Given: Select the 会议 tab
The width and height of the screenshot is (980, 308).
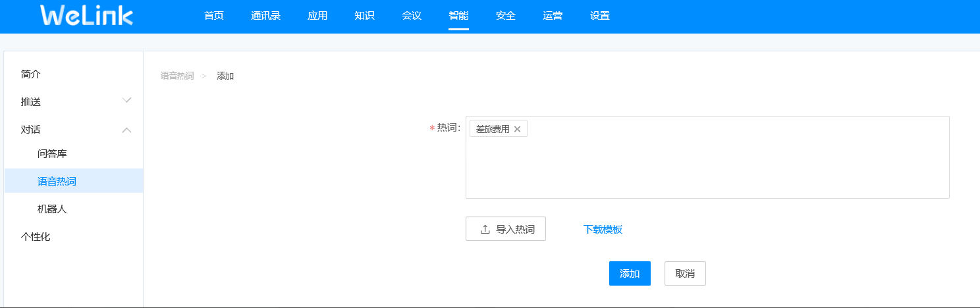Looking at the screenshot, I should [x=412, y=16].
